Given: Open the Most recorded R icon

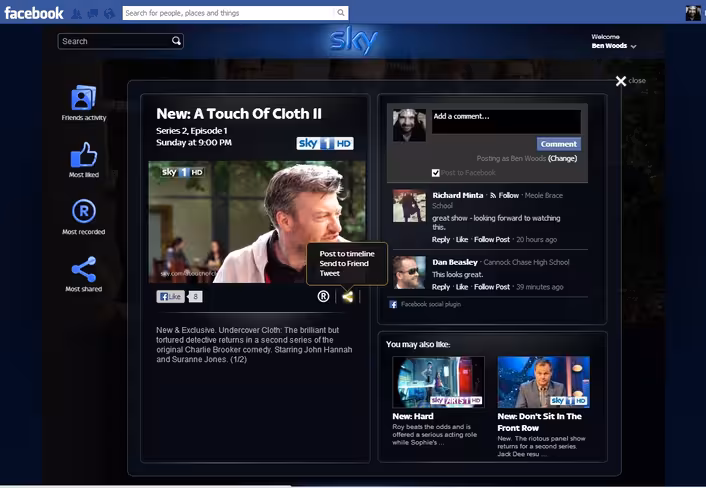Looking at the screenshot, I should click(84, 211).
